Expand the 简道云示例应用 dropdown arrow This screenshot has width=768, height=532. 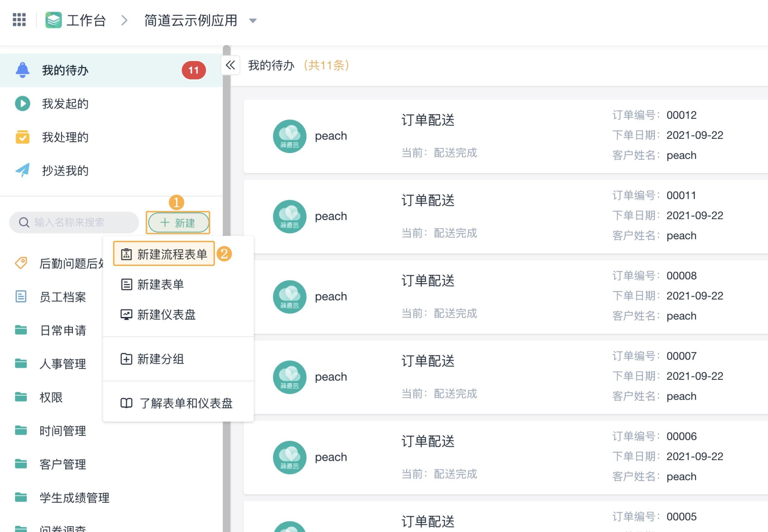(x=253, y=21)
